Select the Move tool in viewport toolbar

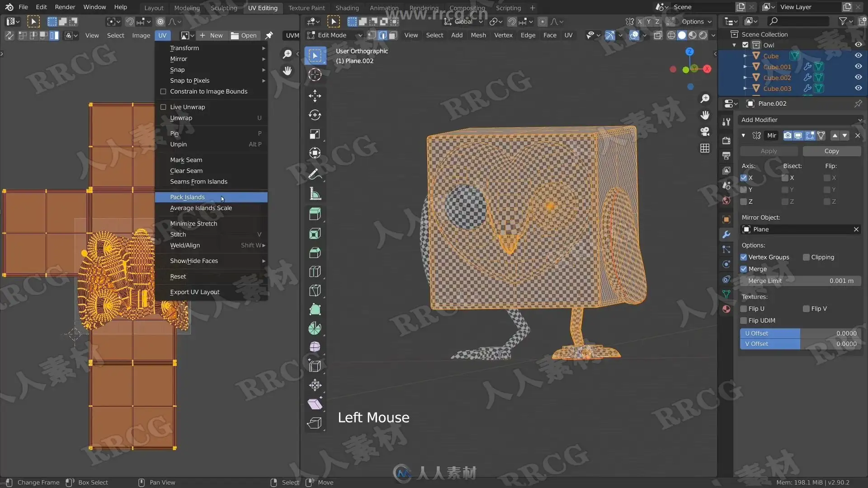(x=315, y=95)
